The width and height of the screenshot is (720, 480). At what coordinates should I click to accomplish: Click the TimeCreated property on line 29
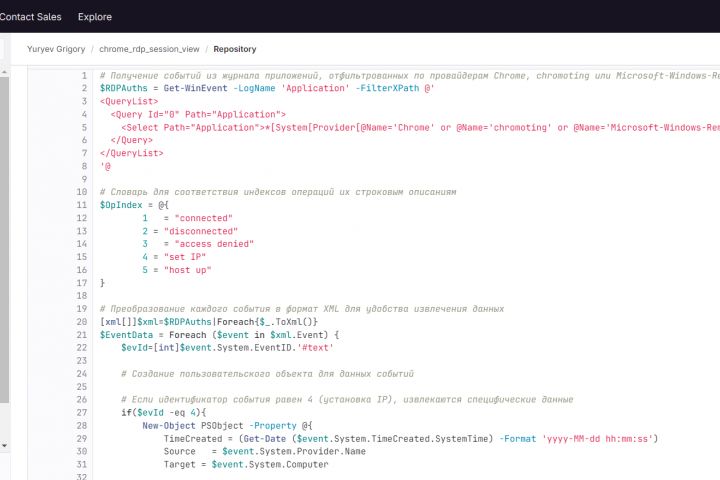[x=193, y=439]
